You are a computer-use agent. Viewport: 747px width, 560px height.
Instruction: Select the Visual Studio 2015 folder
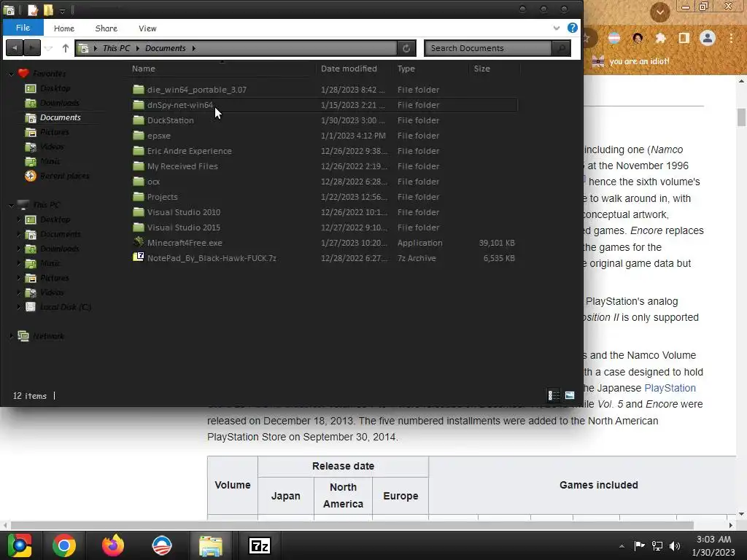click(324, 227)
